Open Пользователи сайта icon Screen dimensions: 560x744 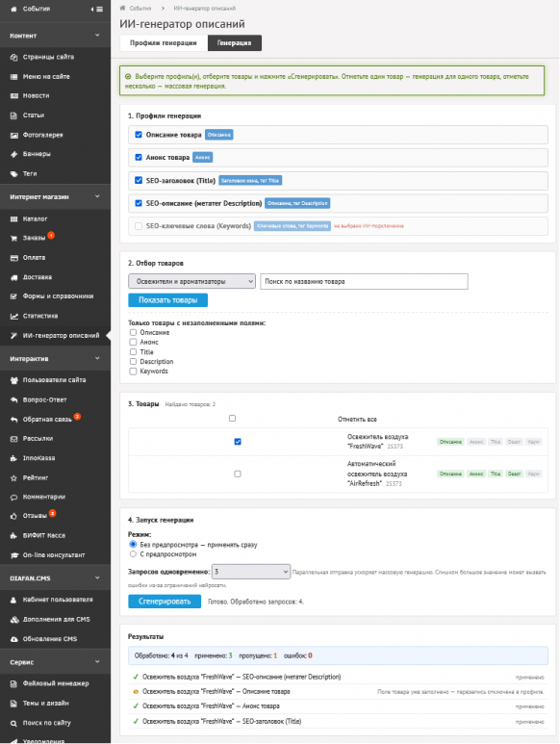[x=13, y=380]
